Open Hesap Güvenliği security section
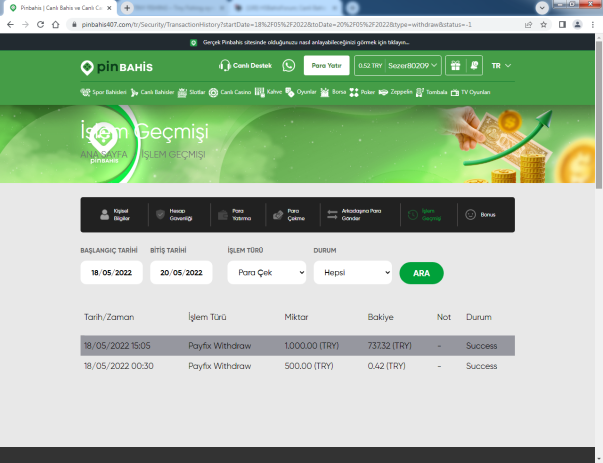Screen dimensions: 603x463 [172, 214]
